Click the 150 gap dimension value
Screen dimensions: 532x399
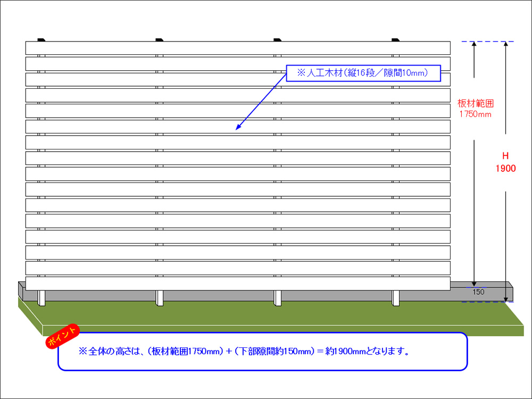tap(478, 292)
